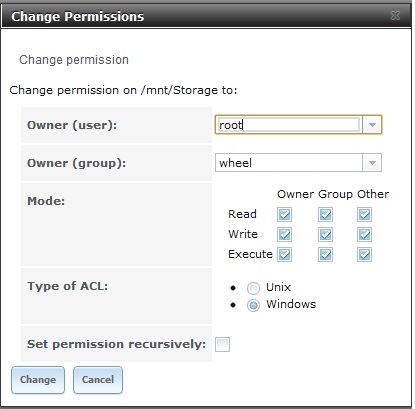415x409 pixels.
Task: Uncheck Read permission for Owner
Action: tap(284, 214)
